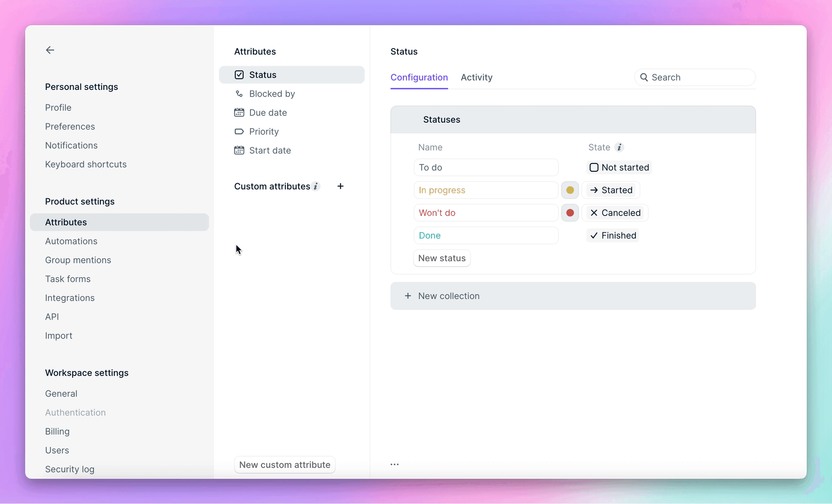Click the back arrow navigation icon
The image size is (832, 504).
[50, 50]
